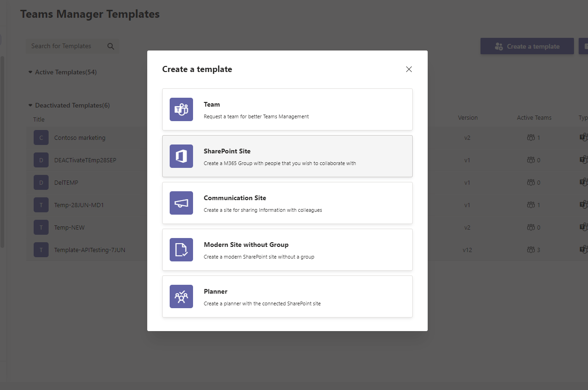
Task: Select the SharePoint Site template icon
Action: tap(181, 156)
